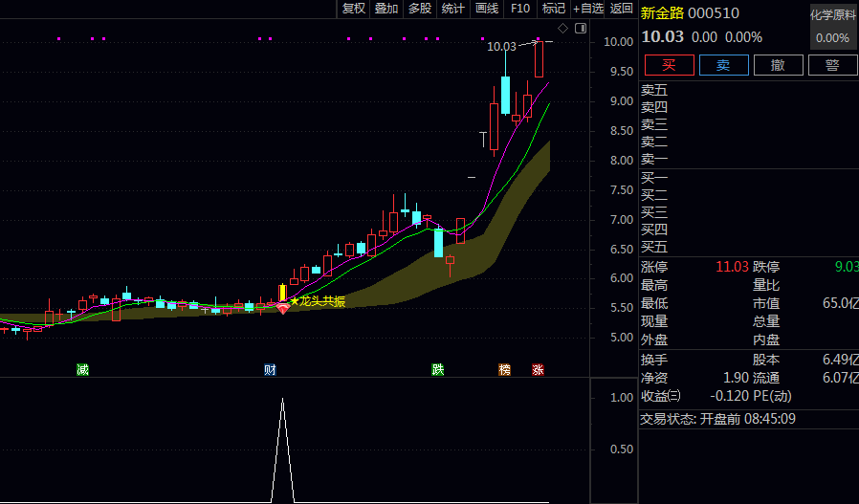The width and height of the screenshot is (859, 504).
Task: Click the 卖一 order book row
Action: [x=748, y=160]
